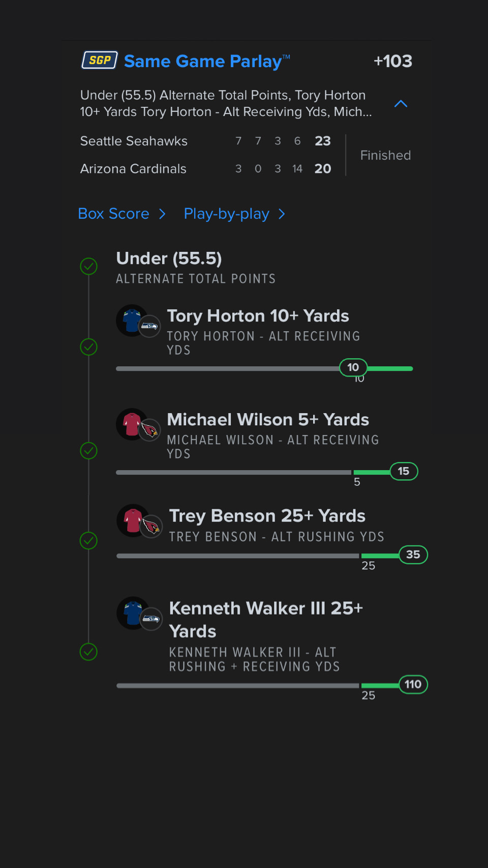The image size is (488, 868).
Task: Click the Seattle Seahawks score row
Action: click(x=205, y=141)
